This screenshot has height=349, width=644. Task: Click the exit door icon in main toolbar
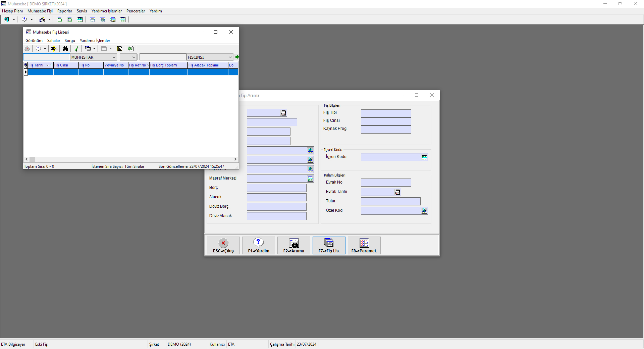[x=6, y=19]
